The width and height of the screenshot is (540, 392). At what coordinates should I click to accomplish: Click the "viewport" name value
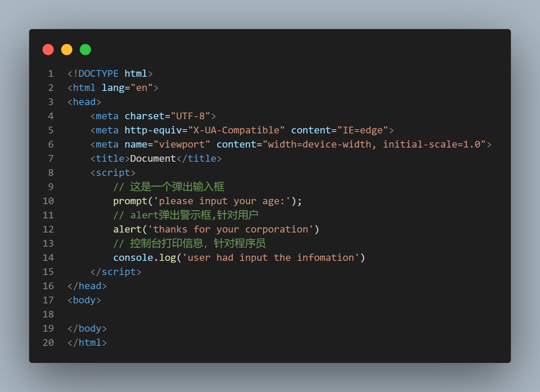coord(182,144)
